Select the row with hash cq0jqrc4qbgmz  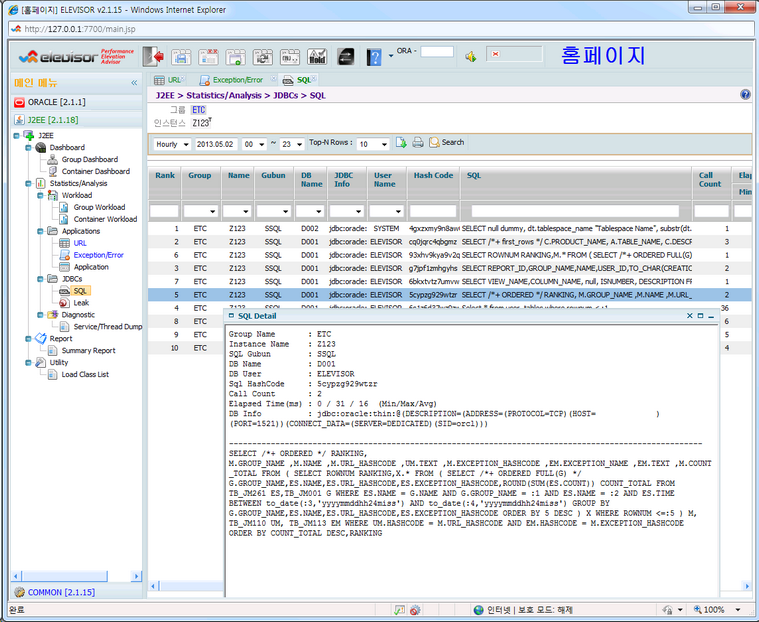point(450,242)
